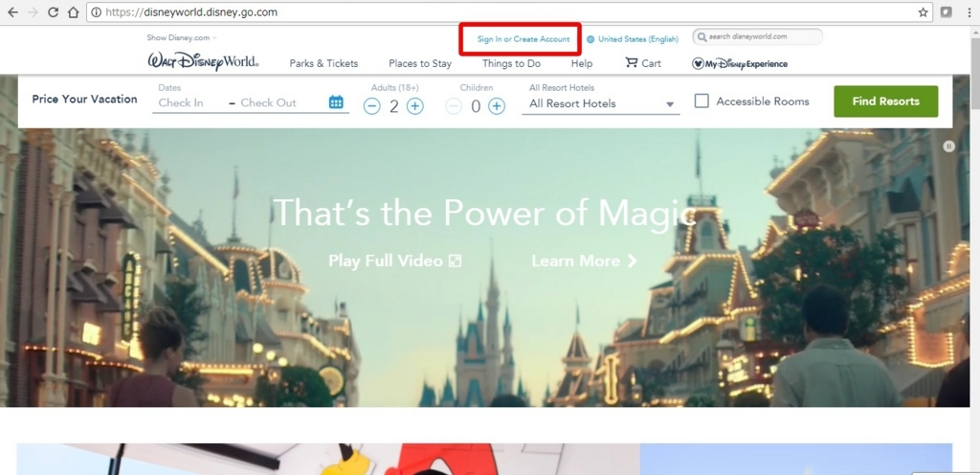
Task: Expand the All Resort Hotels dropdown
Action: [x=601, y=104]
